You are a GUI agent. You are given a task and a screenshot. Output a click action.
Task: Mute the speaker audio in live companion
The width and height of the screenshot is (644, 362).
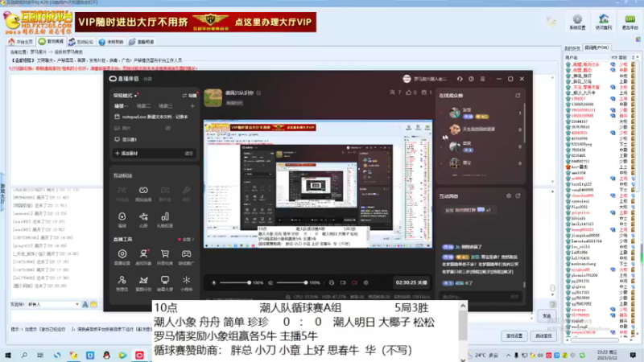point(270,282)
